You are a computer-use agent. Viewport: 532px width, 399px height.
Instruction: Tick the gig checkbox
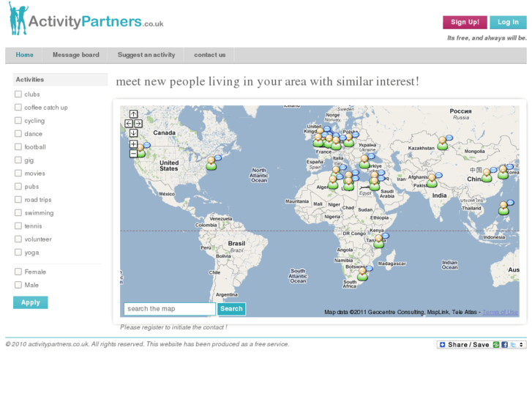pos(18,160)
